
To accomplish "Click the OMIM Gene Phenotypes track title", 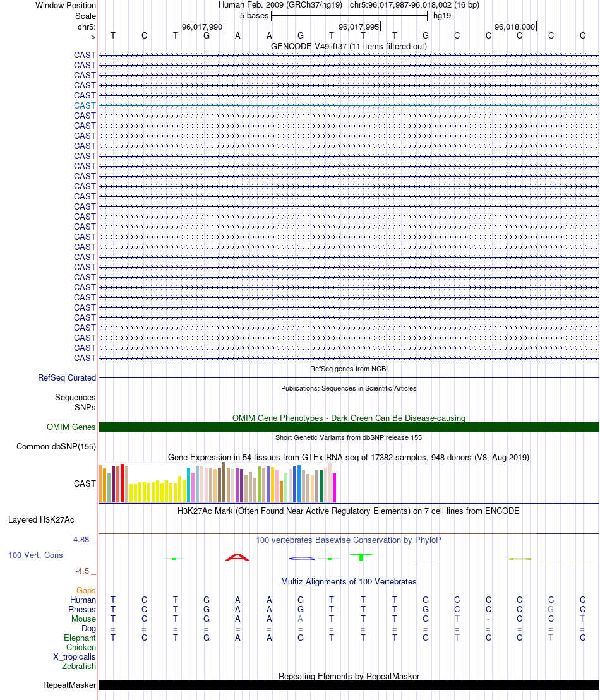I will [x=349, y=418].
